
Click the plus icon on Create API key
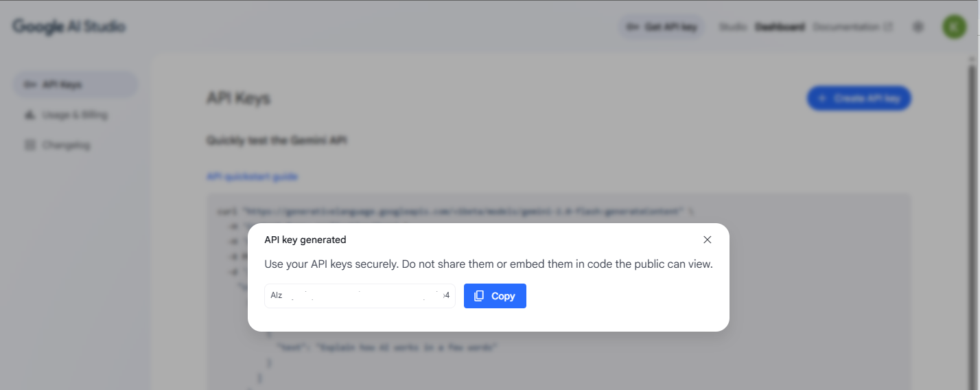[822, 98]
